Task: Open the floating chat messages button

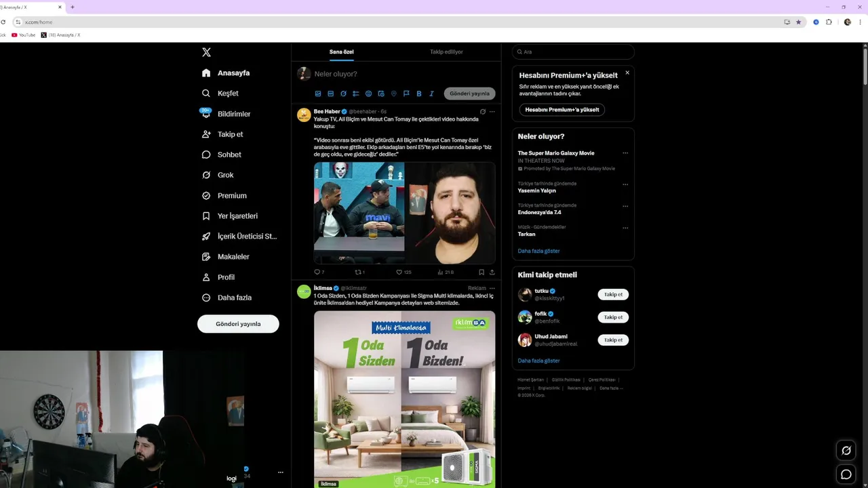Action: click(846, 474)
